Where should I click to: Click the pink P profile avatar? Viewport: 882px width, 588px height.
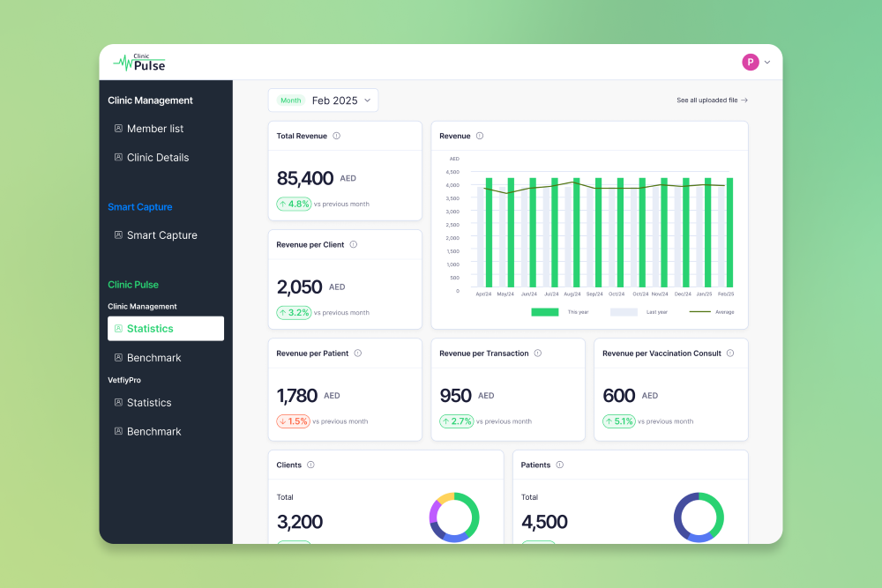(751, 62)
